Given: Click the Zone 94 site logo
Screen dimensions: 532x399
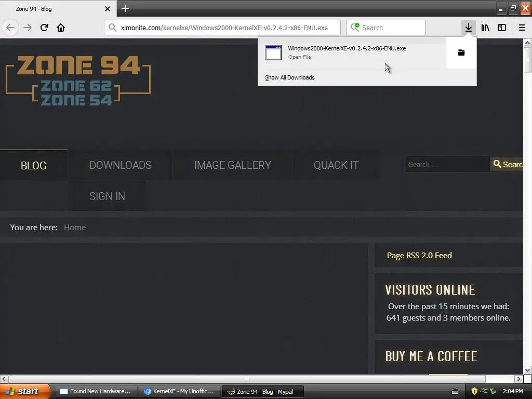Looking at the screenshot, I should tap(78, 81).
